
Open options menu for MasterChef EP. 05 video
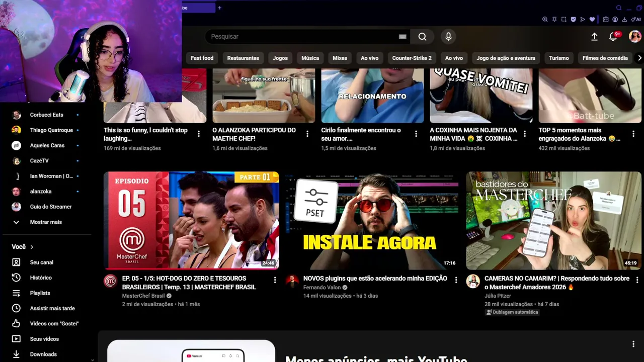(275, 280)
